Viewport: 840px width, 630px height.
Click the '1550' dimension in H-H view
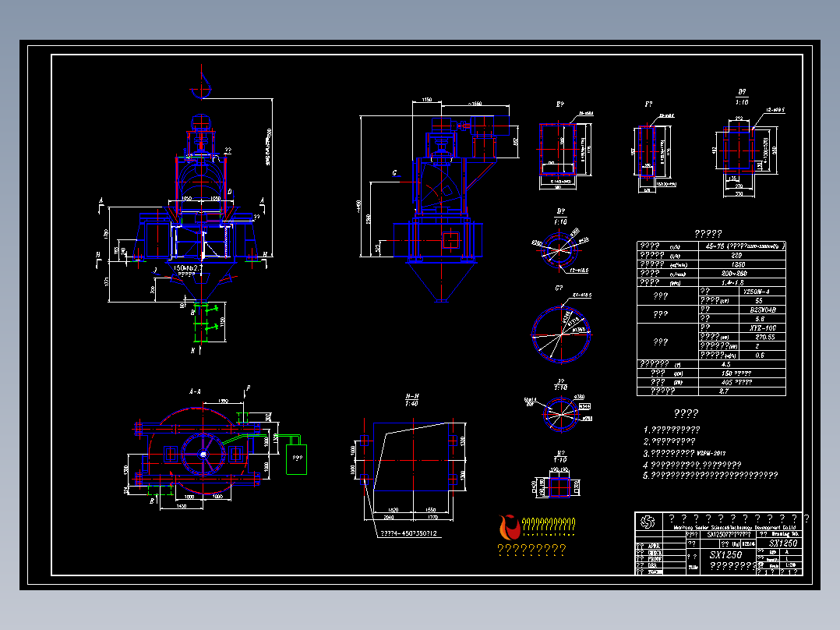click(431, 510)
